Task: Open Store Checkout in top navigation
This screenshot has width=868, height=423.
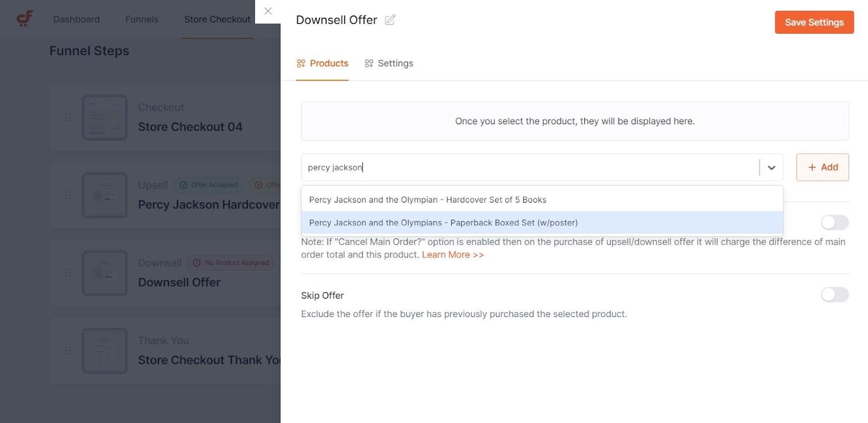Action: 217,20
